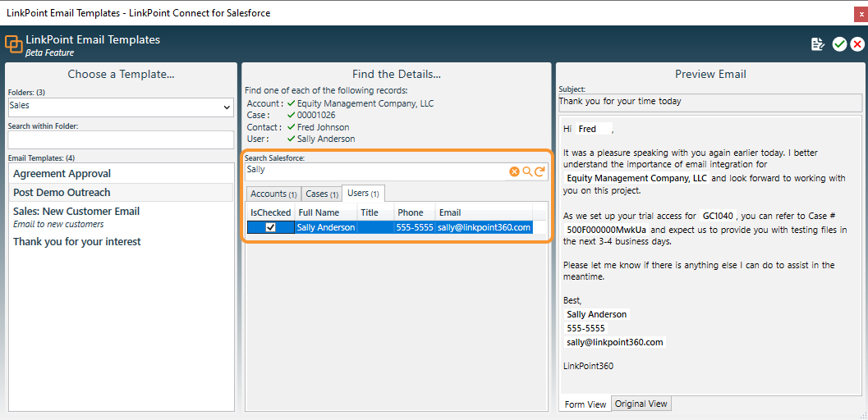This screenshot has height=420, width=868.
Task: Click the 555-5555 field in email preview
Action: click(586, 328)
